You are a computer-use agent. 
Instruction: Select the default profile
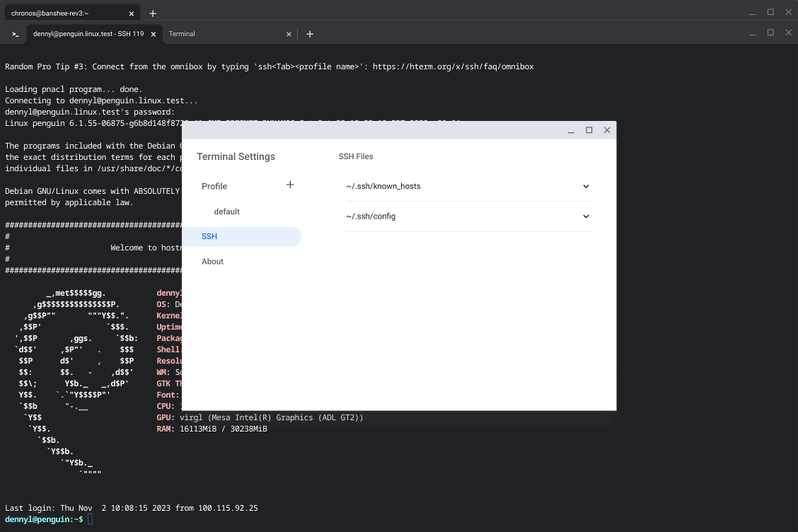point(226,212)
